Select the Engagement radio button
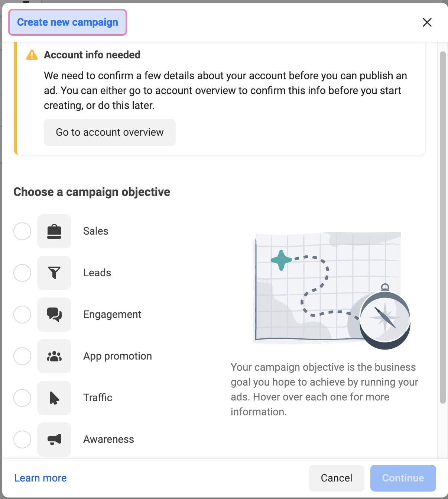This screenshot has width=448, height=499. pos(22,314)
